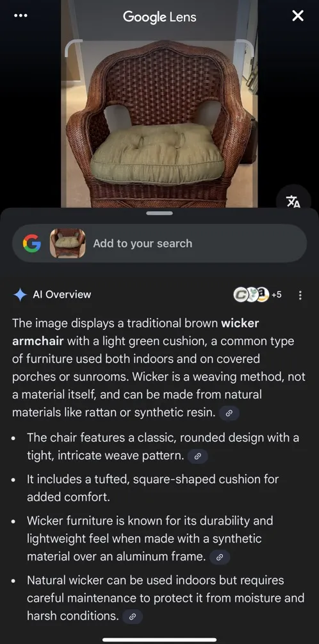
Task: Close Google Lens with the X icon
Action: click(298, 16)
